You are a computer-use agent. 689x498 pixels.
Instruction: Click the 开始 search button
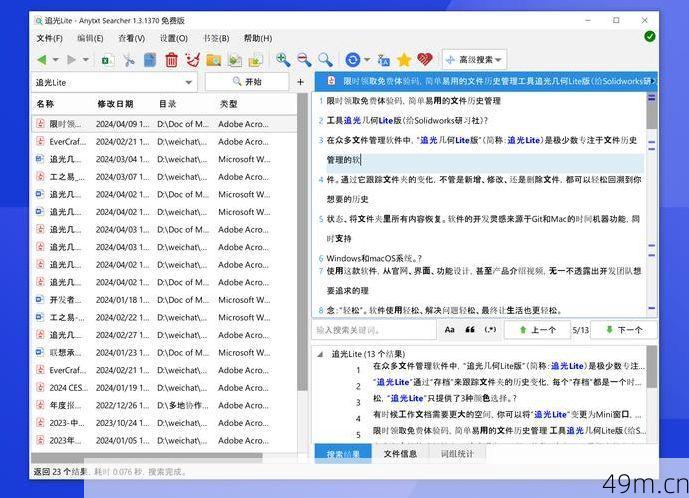coord(247,82)
